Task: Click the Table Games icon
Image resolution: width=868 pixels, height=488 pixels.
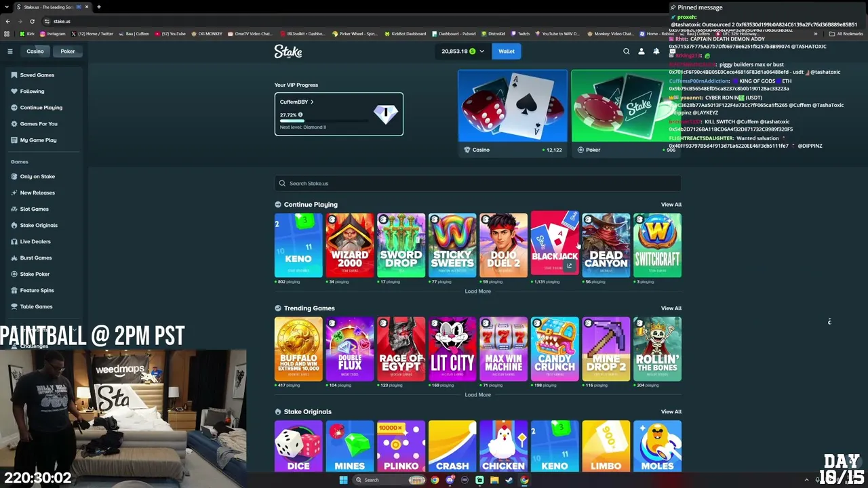Action: click(14, 307)
